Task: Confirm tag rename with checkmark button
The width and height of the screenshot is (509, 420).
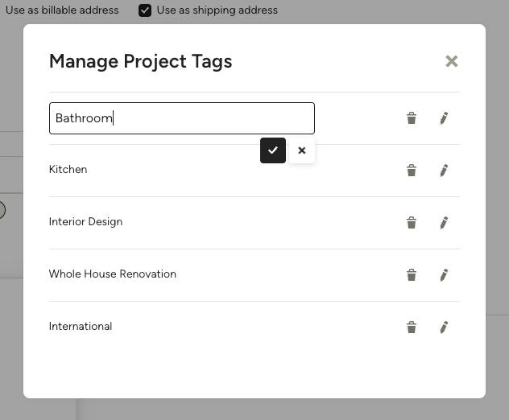Action: 273,150
